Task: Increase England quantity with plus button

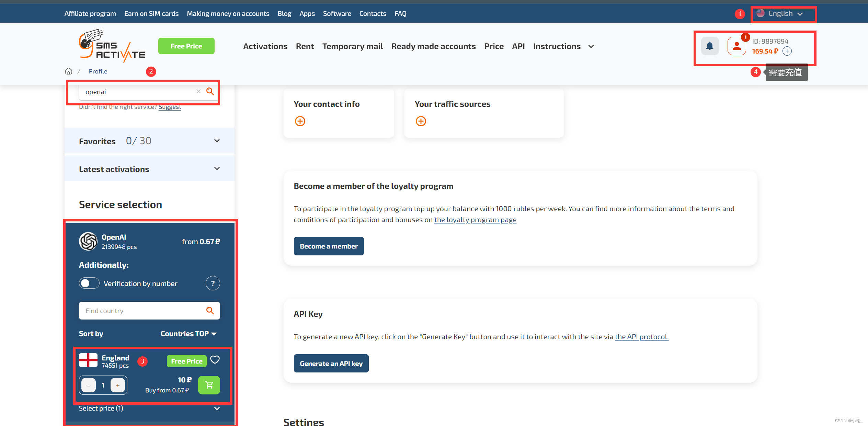Action: tap(117, 385)
